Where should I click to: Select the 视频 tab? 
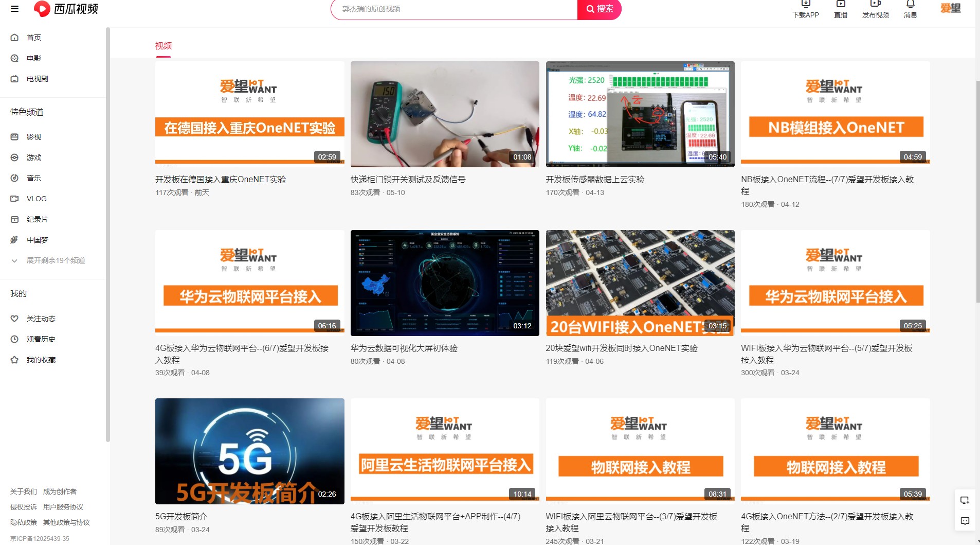[x=164, y=46]
